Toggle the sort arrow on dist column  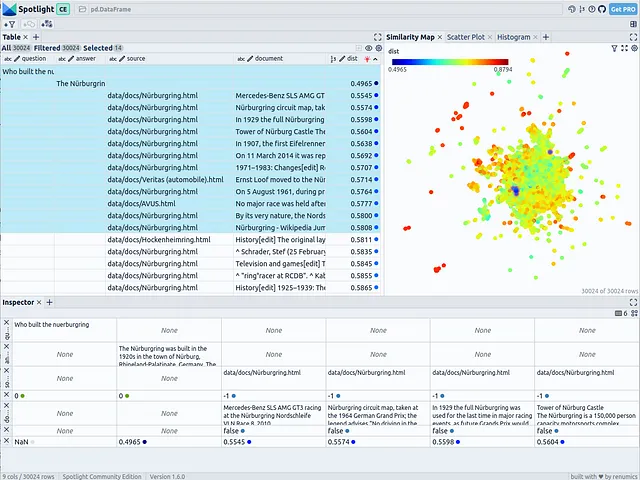[376, 59]
